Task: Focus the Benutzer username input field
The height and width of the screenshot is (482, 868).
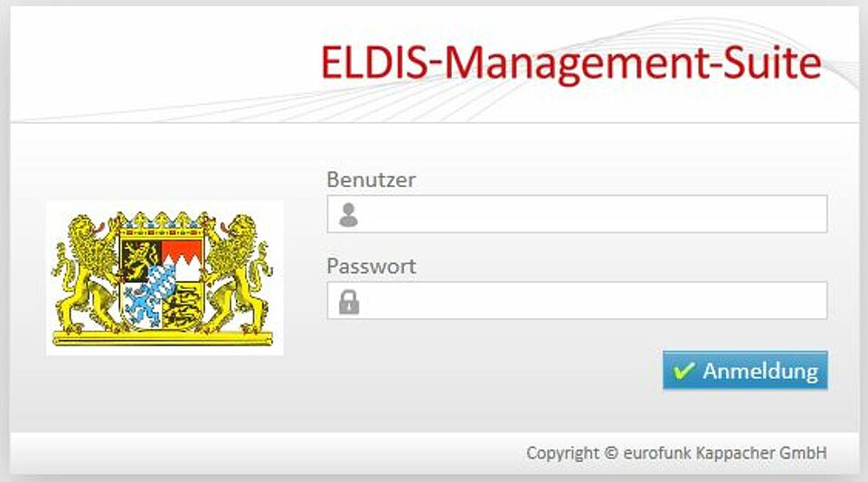Action: coord(577,214)
